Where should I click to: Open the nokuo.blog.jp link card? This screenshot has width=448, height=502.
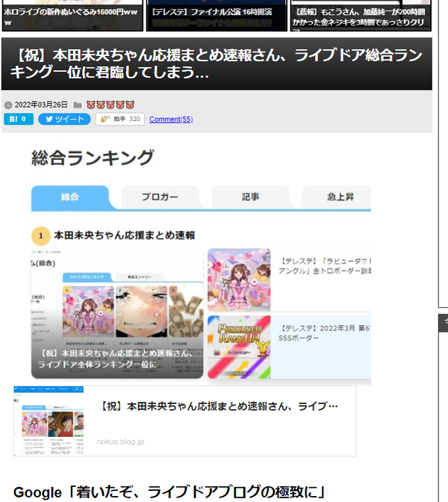coord(184,421)
